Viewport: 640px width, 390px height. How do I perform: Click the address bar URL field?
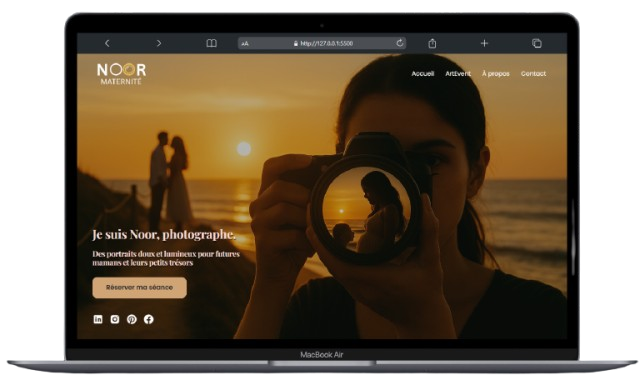coord(322,43)
